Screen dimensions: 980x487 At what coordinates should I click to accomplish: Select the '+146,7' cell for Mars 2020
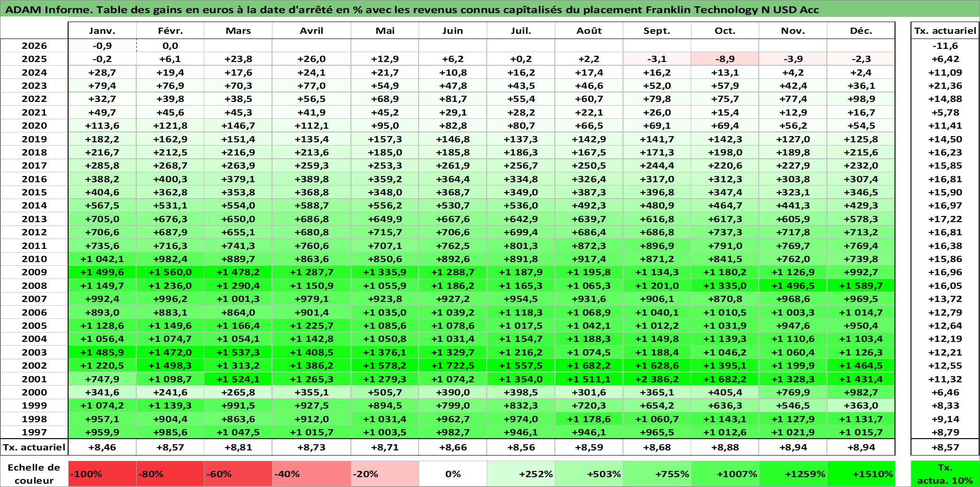[x=238, y=125]
